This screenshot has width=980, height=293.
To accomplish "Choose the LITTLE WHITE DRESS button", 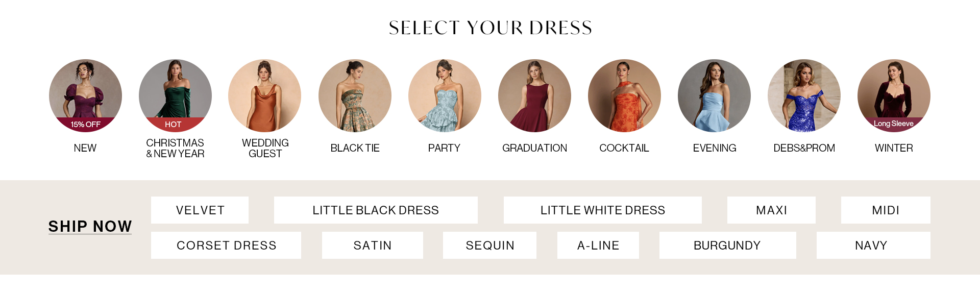I will 603,210.
